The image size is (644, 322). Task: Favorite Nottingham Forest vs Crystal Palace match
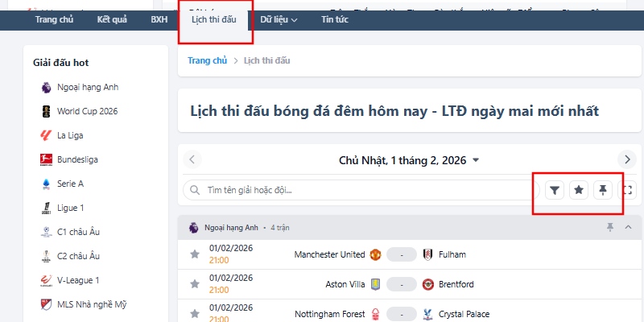coord(195,314)
